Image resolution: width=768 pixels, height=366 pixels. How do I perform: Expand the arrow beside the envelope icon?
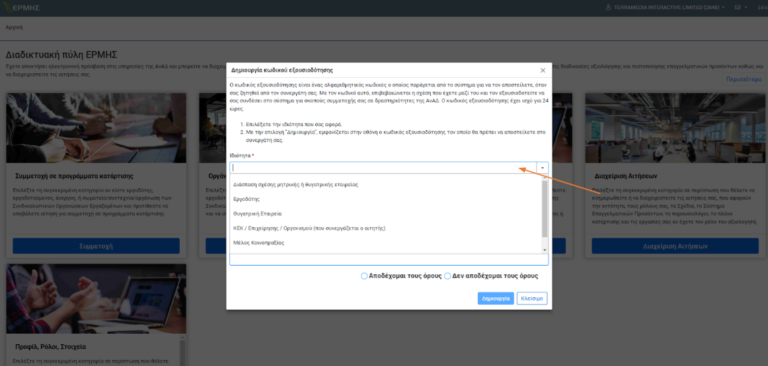pos(746,7)
